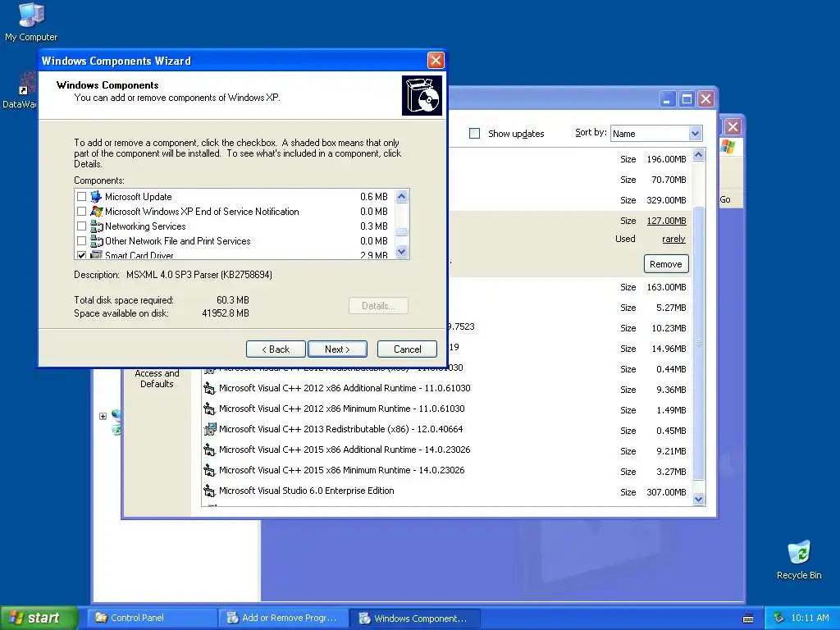
Task: Minimize the Add or Remove Programs window
Action: pyautogui.click(x=668, y=99)
